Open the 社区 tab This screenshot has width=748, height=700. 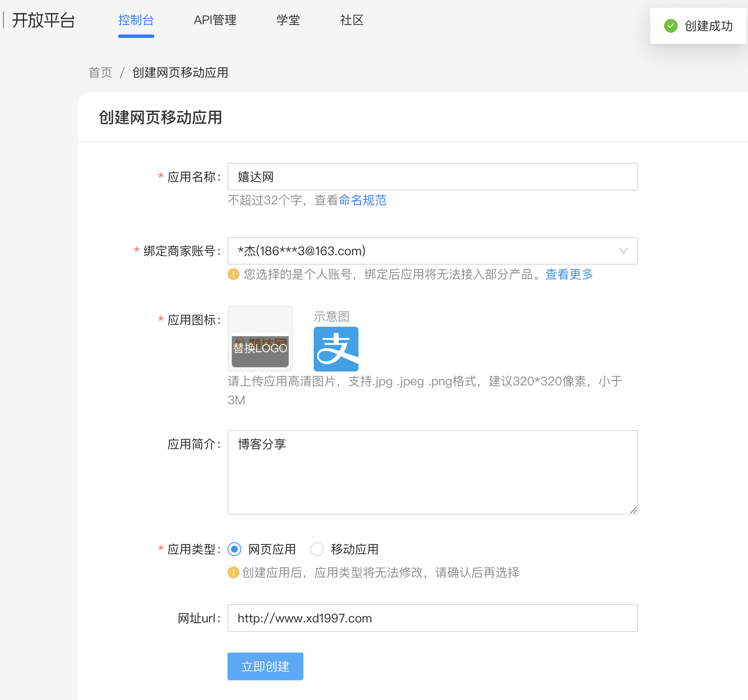[352, 20]
